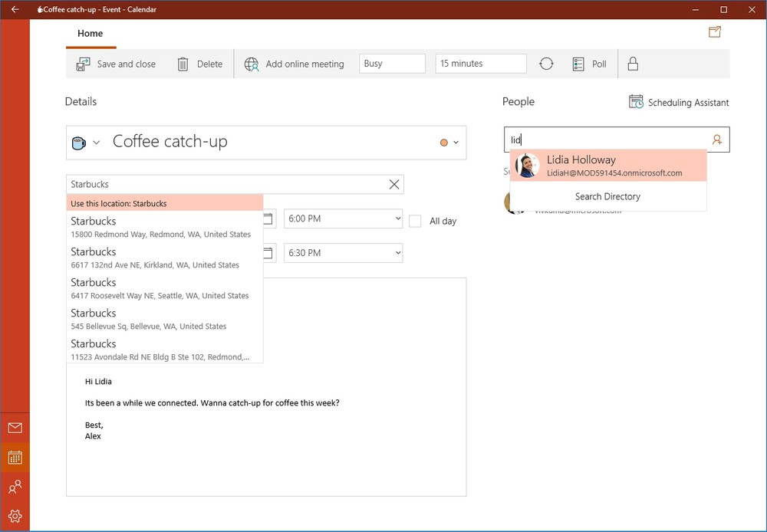Delete the event using trash icon
Viewport: 767px width, 532px height.
tap(183, 64)
